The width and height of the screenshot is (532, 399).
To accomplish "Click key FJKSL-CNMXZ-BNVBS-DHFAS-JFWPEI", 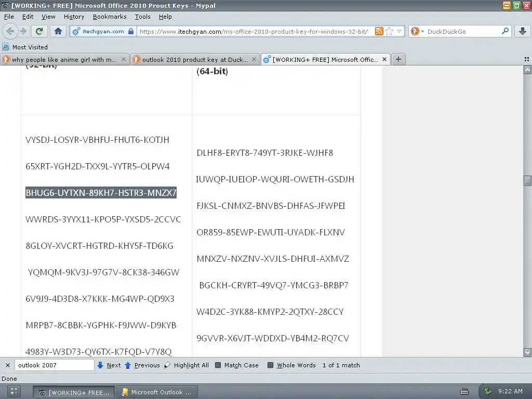I will [x=271, y=206].
